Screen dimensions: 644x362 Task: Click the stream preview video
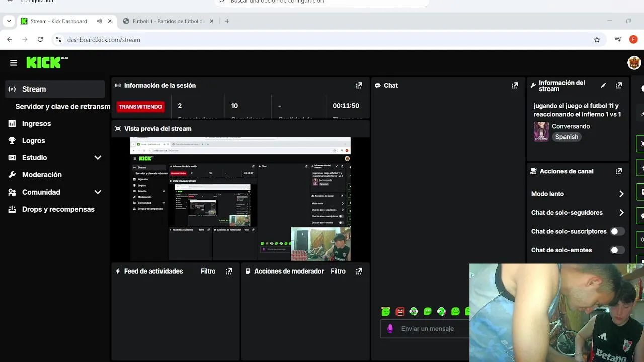click(240, 199)
